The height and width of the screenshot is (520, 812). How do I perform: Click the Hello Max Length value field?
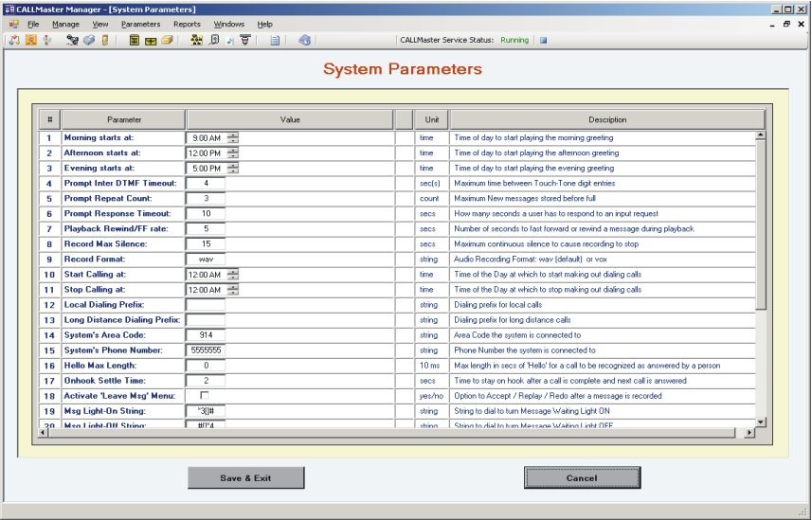[206, 366]
